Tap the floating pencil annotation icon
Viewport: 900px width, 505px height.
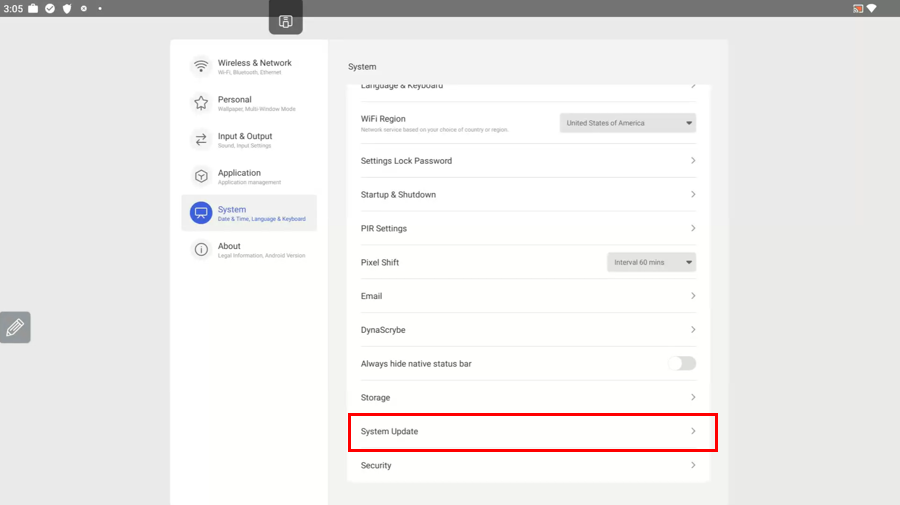point(15,327)
